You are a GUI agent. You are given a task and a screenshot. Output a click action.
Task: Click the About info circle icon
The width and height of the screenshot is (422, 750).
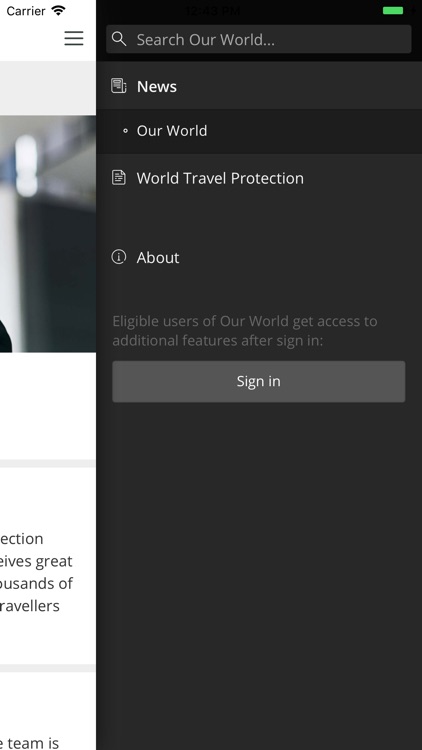point(119,257)
